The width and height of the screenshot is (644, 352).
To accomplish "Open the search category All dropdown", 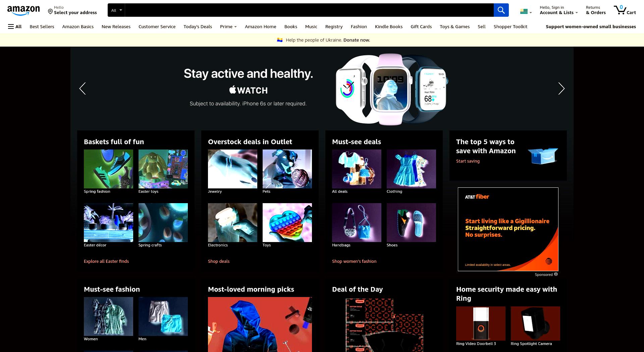I will pyautogui.click(x=116, y=10).
